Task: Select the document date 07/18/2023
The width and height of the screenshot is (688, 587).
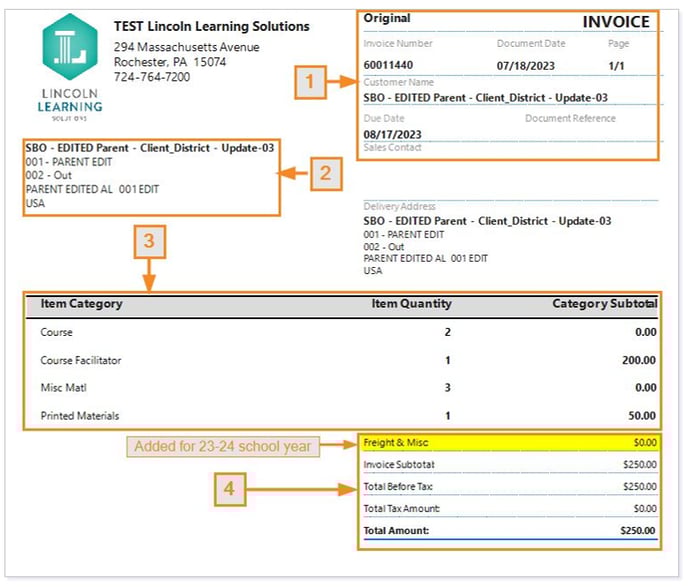Action: pyautogui.click(x=526, y=66)
